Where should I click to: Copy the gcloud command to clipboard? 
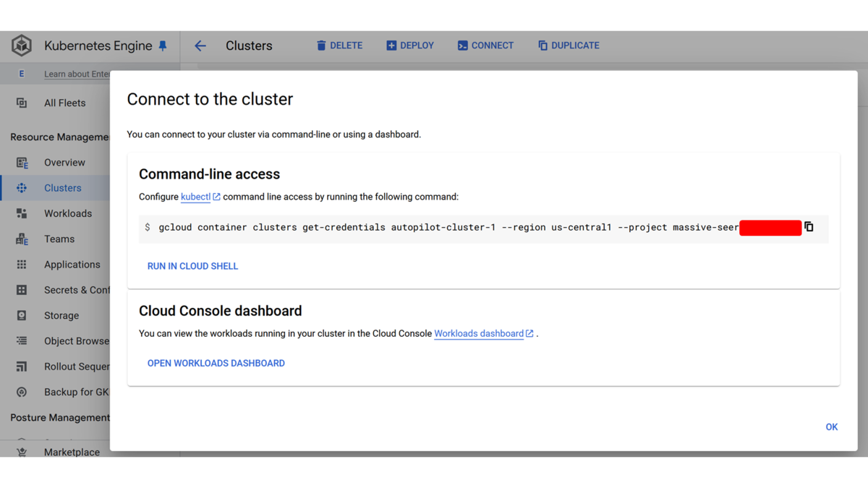click(x=809, y=227)
